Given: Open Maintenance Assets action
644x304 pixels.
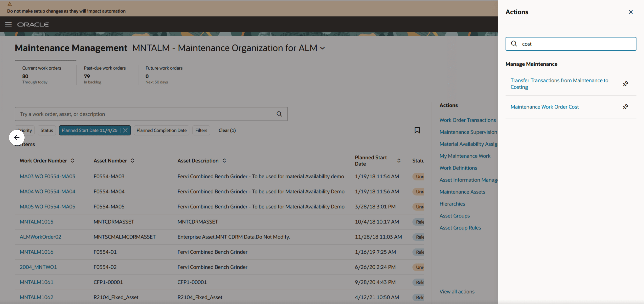Looking at the screenshot, I should [462, 192].
